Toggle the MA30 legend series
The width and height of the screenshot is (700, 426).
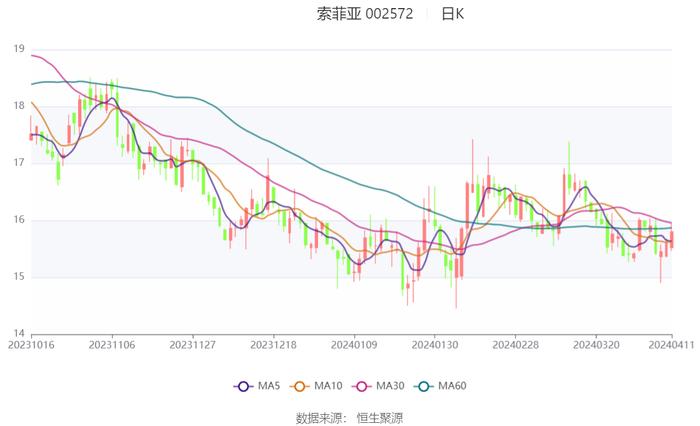(378, 386)
